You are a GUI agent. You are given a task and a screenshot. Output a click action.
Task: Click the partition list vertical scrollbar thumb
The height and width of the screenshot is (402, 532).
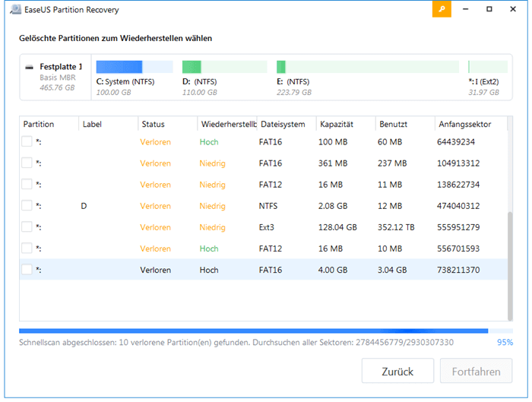click(x=510, y=266)
